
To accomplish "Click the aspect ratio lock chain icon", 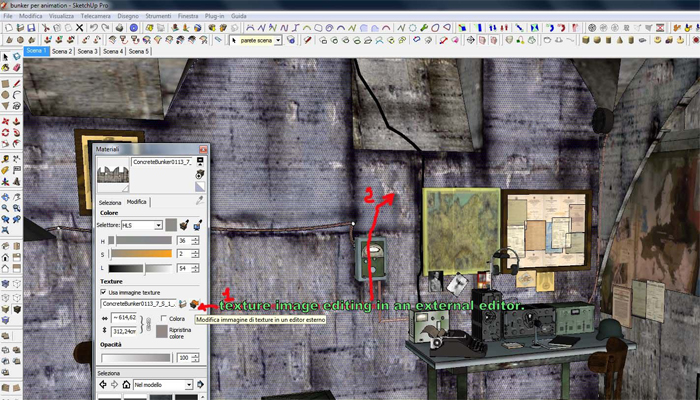I will pos(148,325).
